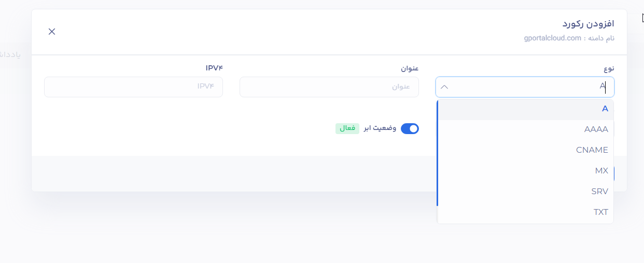
Task: Click into the IPV4 address field
Action: pyautogui.click(x=133, y=87)
